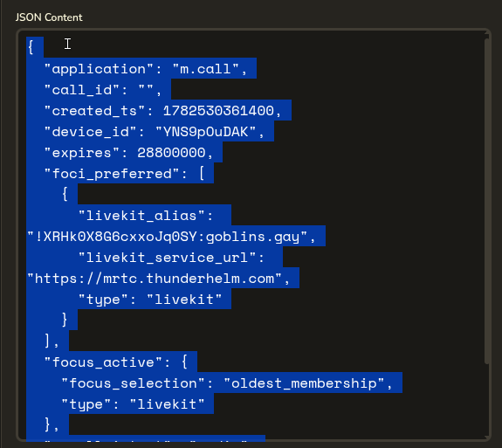Place cursor on the "focus_active" key
502x448 pixels.
click(103, 362)
